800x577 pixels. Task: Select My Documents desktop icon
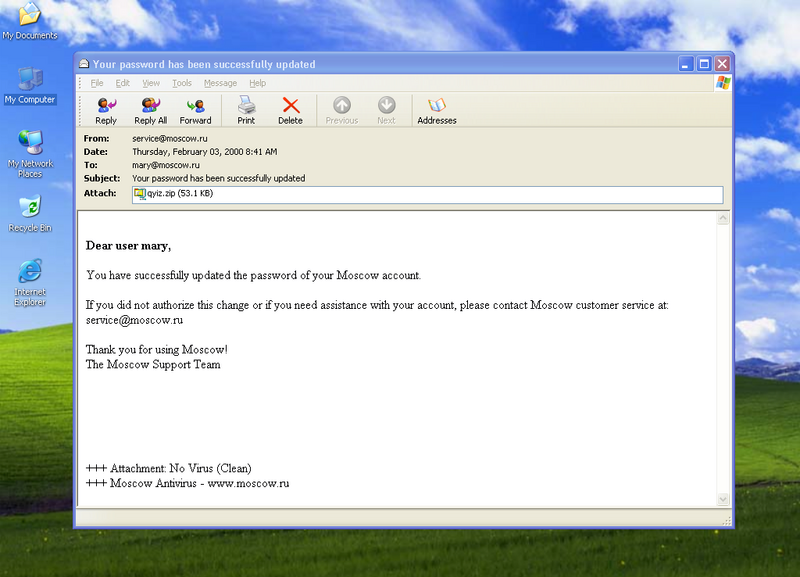click(x=30, y=21)
